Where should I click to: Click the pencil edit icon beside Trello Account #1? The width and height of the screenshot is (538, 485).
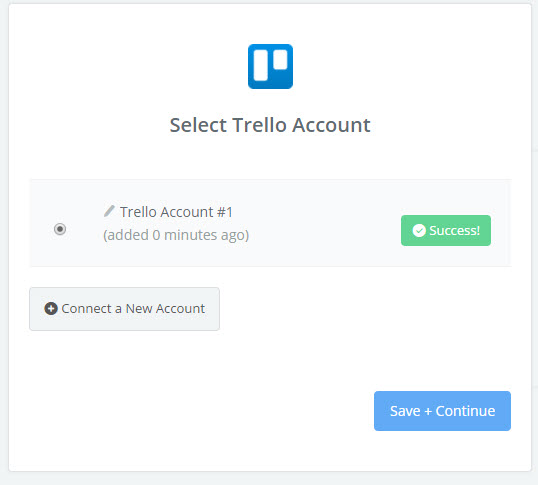point(109,211)
